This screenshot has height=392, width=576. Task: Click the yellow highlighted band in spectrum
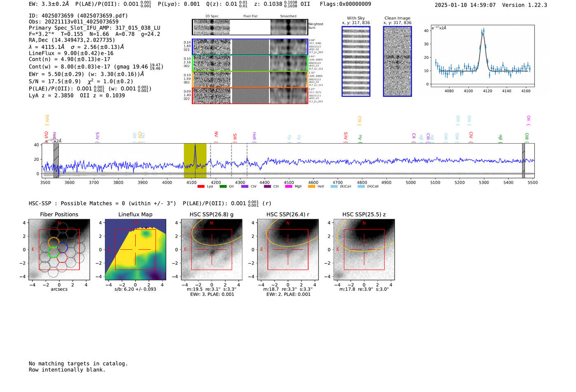[195, 161]
